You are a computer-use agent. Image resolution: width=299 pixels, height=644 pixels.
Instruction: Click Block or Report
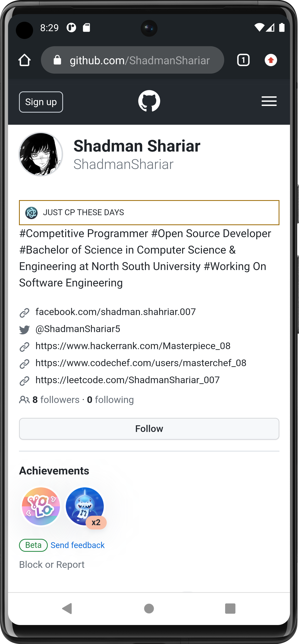click(x=52, y=565)
